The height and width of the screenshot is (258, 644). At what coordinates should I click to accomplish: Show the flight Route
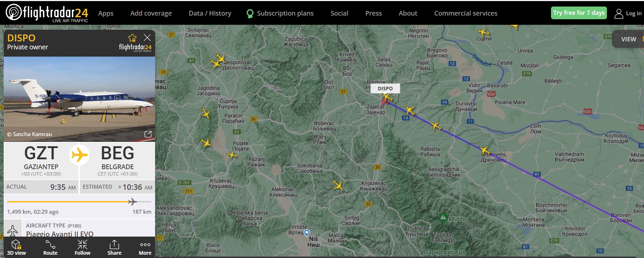(50, 247)
